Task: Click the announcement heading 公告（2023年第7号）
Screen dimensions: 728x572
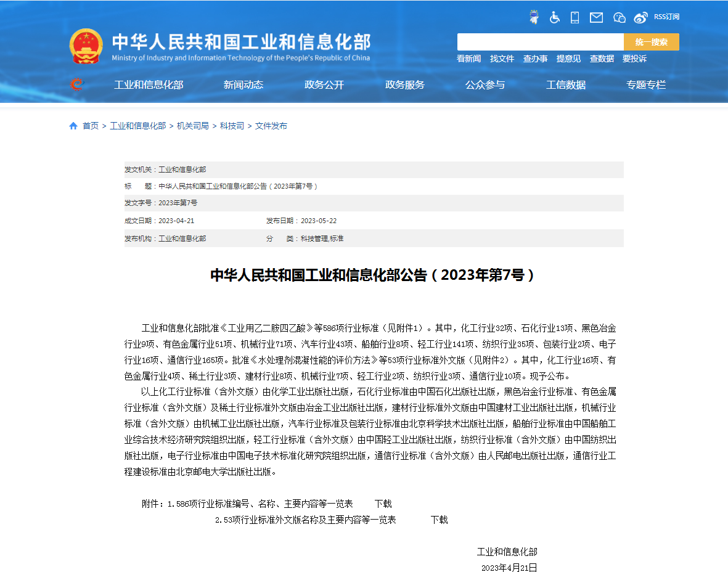Action: point(372,276)
